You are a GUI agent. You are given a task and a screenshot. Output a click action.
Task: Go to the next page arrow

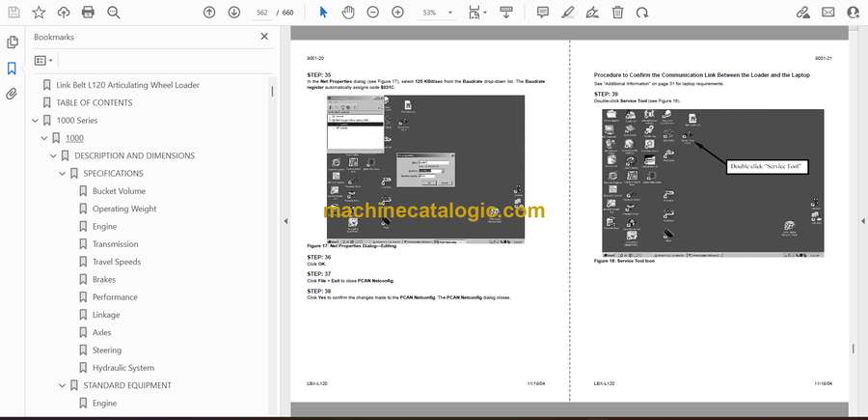[234, 13]
